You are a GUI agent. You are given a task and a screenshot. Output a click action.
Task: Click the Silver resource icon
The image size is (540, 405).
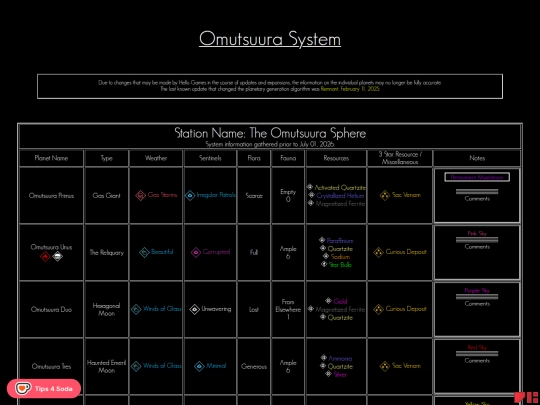[329, 374]
